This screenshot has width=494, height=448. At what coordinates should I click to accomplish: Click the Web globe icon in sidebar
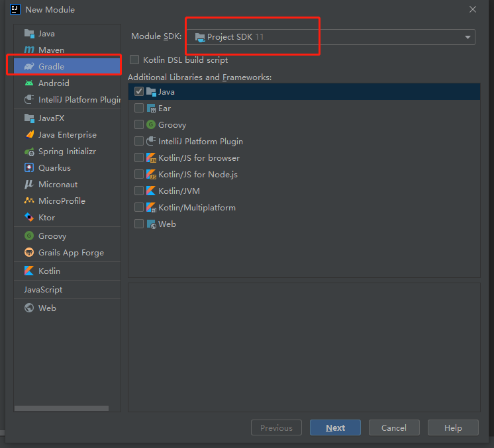click(29, 308)
